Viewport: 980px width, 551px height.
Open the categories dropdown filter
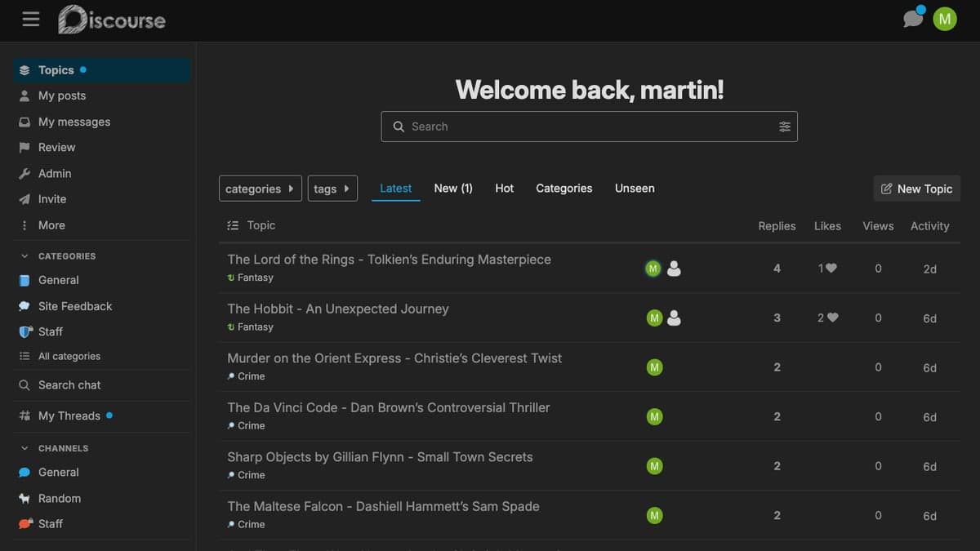(261, 189)
